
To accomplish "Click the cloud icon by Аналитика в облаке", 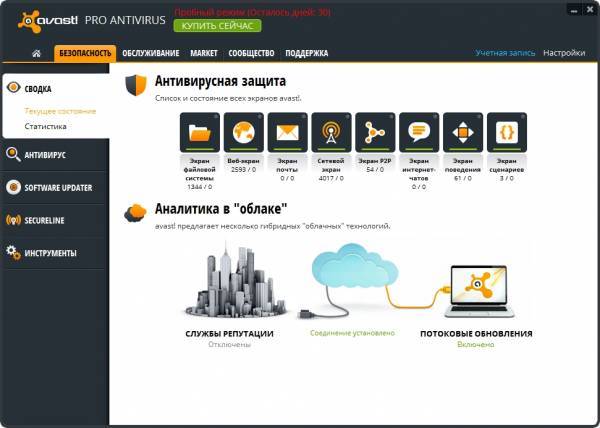I will pyautogui.click(x=135, y=213).
